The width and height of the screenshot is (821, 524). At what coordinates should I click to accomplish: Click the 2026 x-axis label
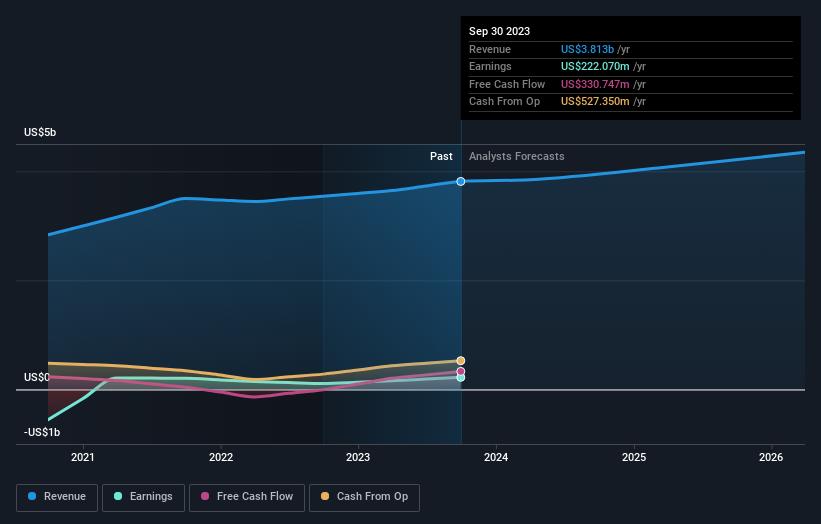pos(771,457)
